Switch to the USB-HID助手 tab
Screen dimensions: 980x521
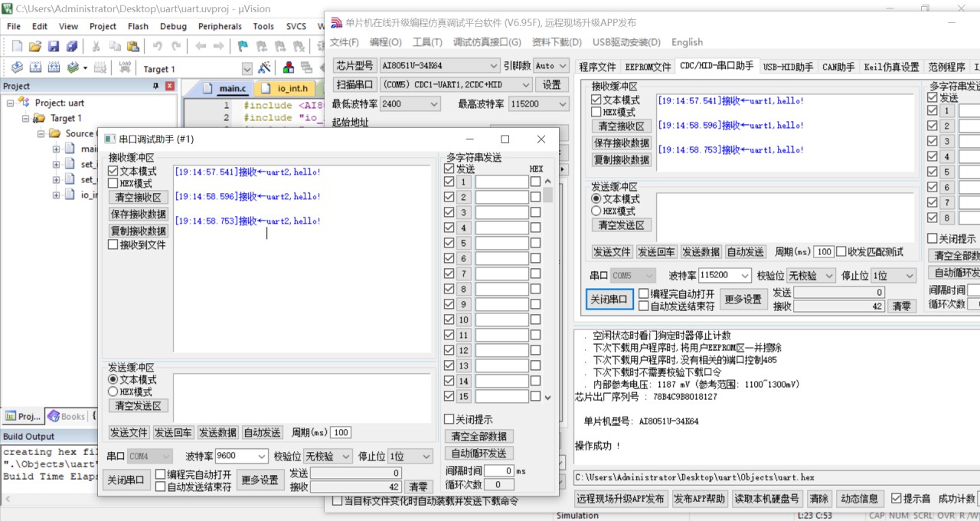(x=788, y=67)
